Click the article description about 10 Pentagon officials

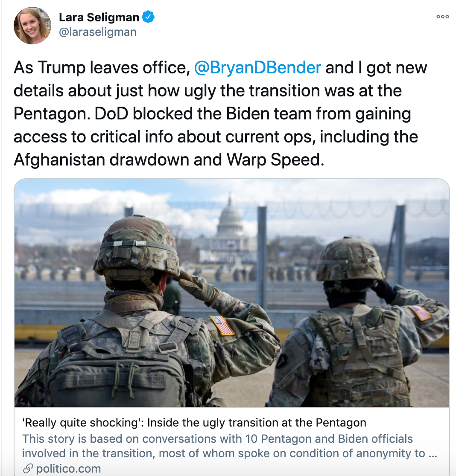point(229,446)
